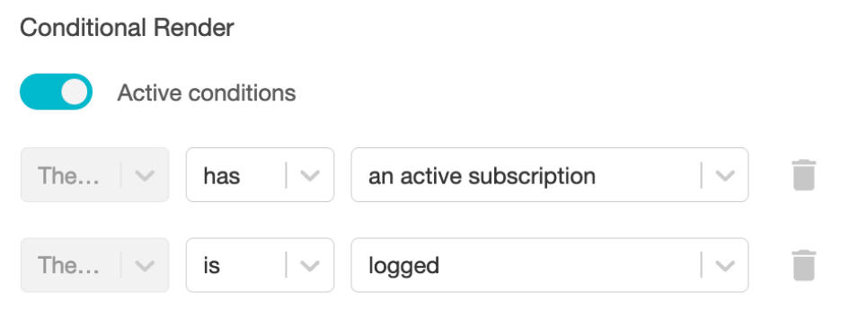Select the disabled 'The…' field in the second row
The width and height of the screenshot is (868, 336).
(94, 265)
